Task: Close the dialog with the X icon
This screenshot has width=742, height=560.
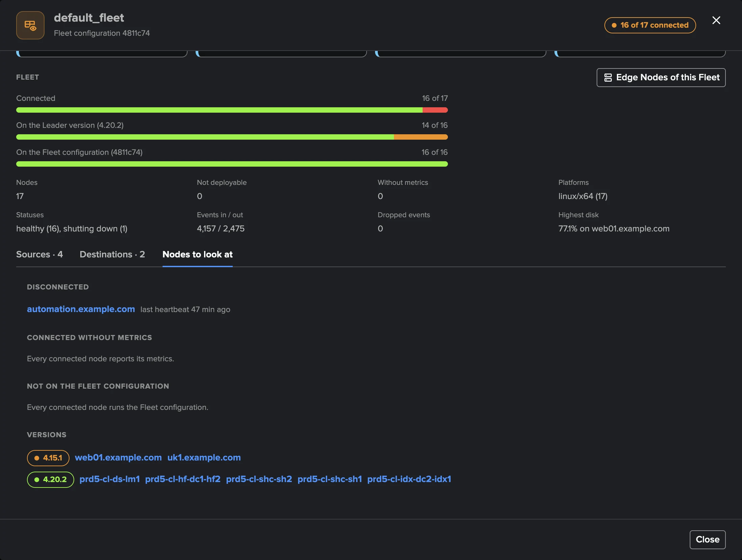Action: (x=716, y=20)
